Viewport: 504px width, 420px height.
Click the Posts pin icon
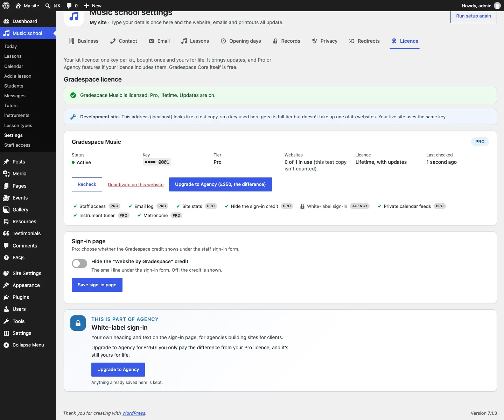(6, 162)
